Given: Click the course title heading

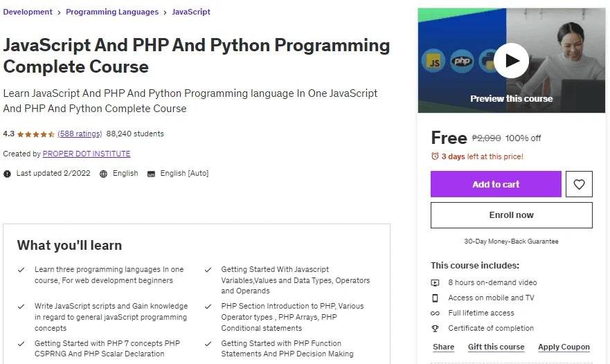Looking at the screenshot, I should tap(197, 55).
